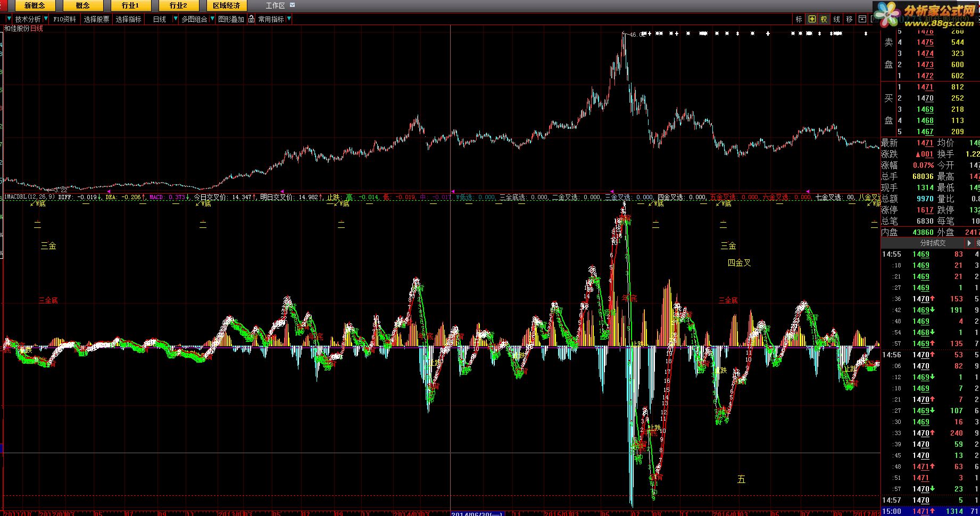980x516 pixels.
Task: Click the red 三金底 label at left
Action: pos(48,300)
